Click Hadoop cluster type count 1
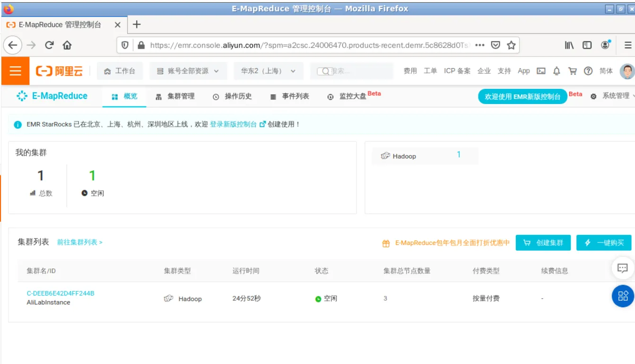The width and height of the screenshot is (635, 364). click(x=459, y=155)
